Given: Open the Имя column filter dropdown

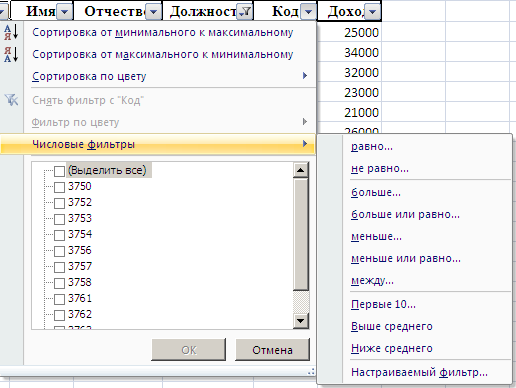Looking at the screenshot, I should pyautogui.click(x=64, y=12).
